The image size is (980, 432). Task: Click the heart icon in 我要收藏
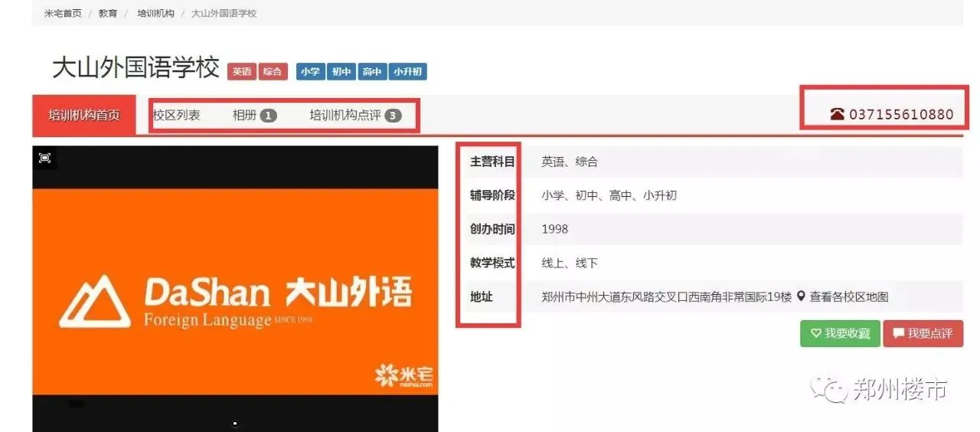[x=816, y=334]
